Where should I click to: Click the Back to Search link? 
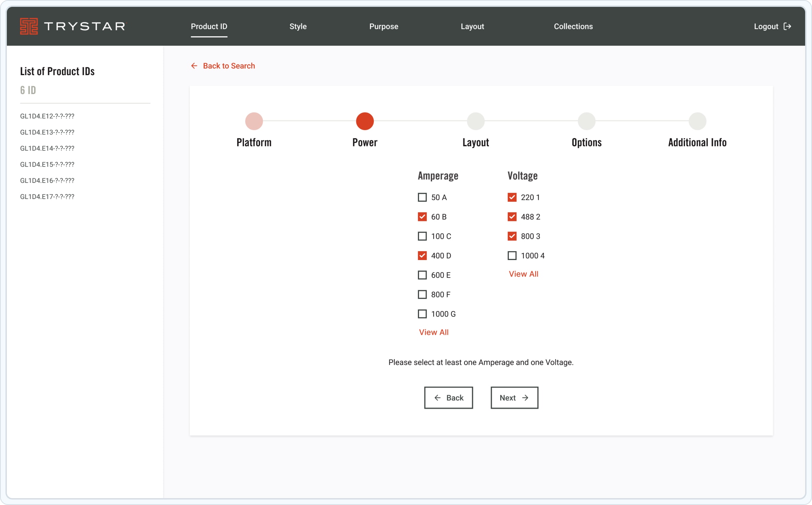coord(229,66)
